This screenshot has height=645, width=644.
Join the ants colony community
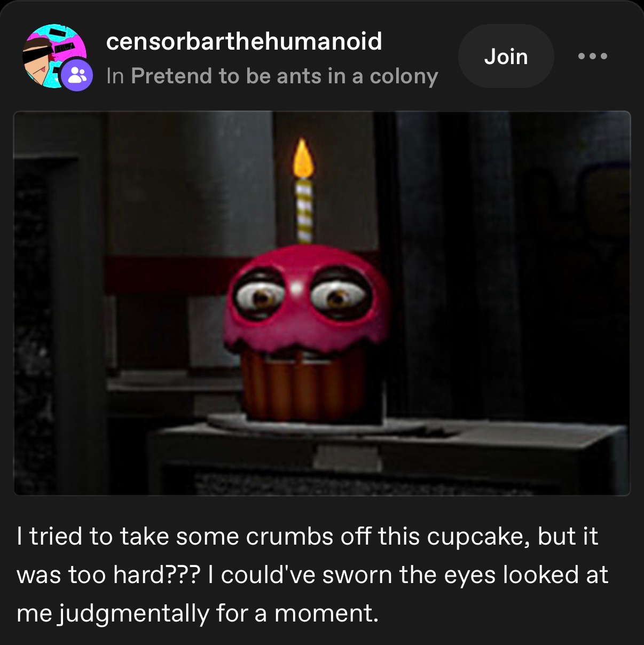pyautogui.click(x=506, y=56)
